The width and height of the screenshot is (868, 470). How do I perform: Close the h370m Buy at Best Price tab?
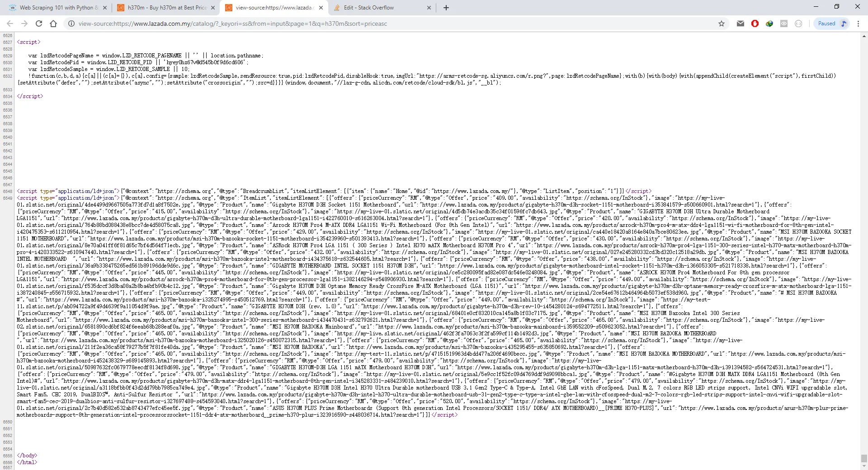point(212,8)
